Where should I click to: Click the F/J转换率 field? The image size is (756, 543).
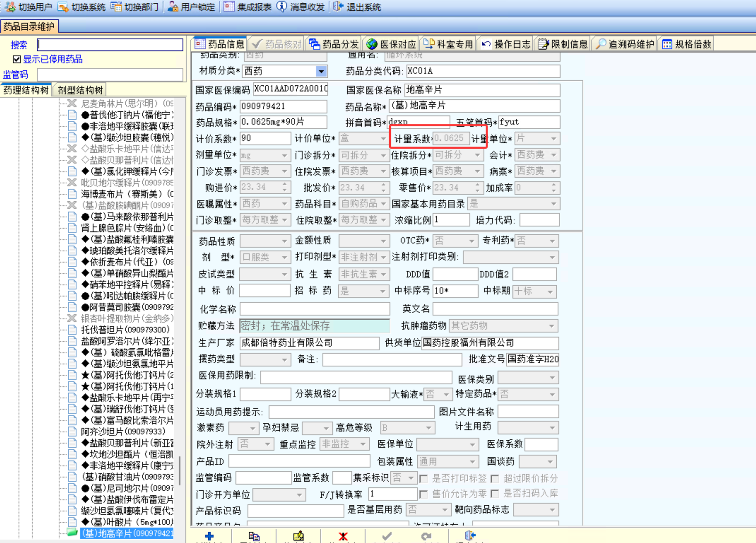point(393,494)
